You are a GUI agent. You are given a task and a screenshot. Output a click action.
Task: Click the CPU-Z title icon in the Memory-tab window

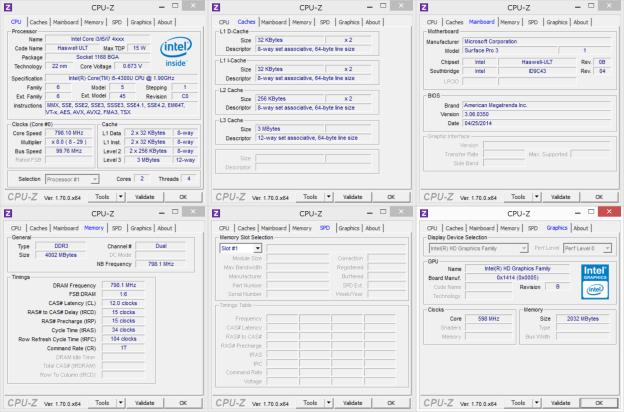click(8, 213)
